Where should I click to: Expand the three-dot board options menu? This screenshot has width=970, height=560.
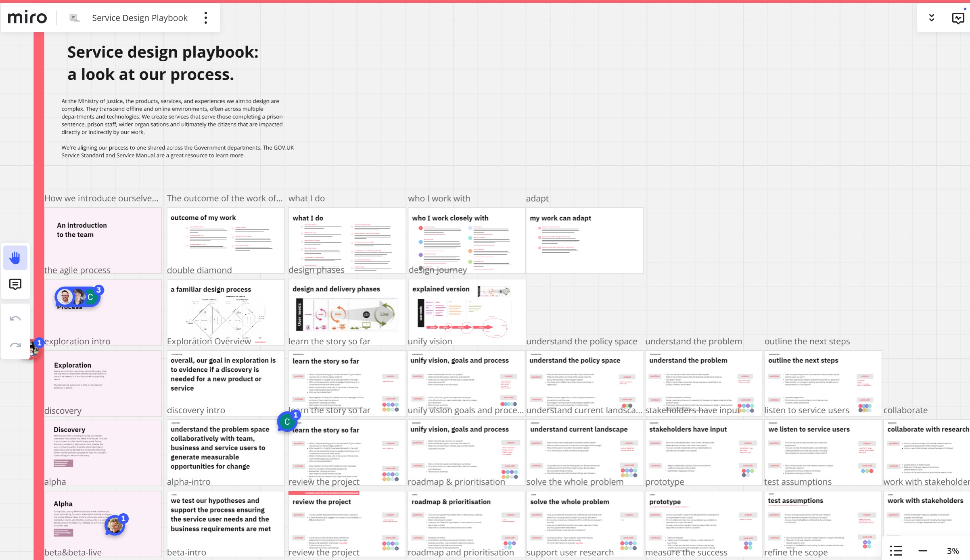[x=205, y=18]
